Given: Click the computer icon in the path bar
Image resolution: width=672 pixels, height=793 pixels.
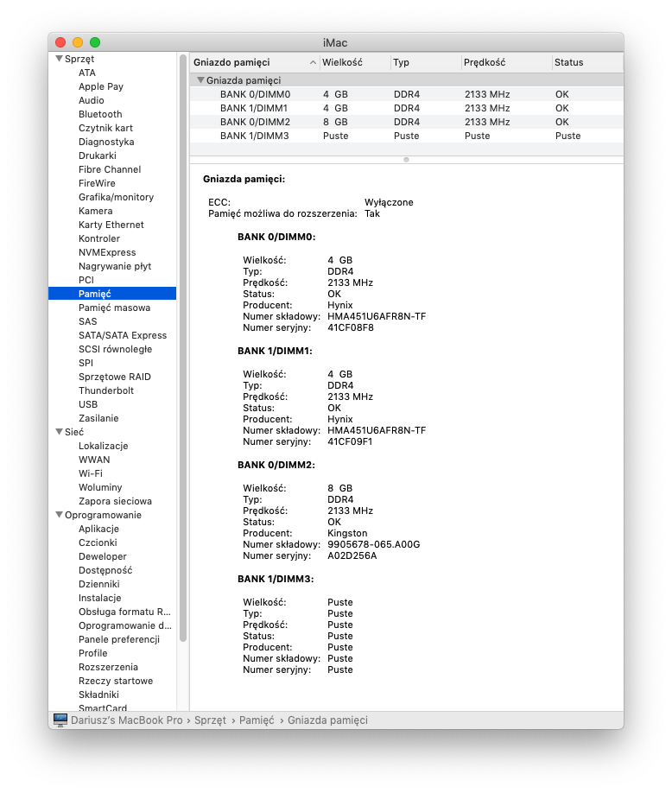Looking at the screenshot, I should [x=60, y=720].
